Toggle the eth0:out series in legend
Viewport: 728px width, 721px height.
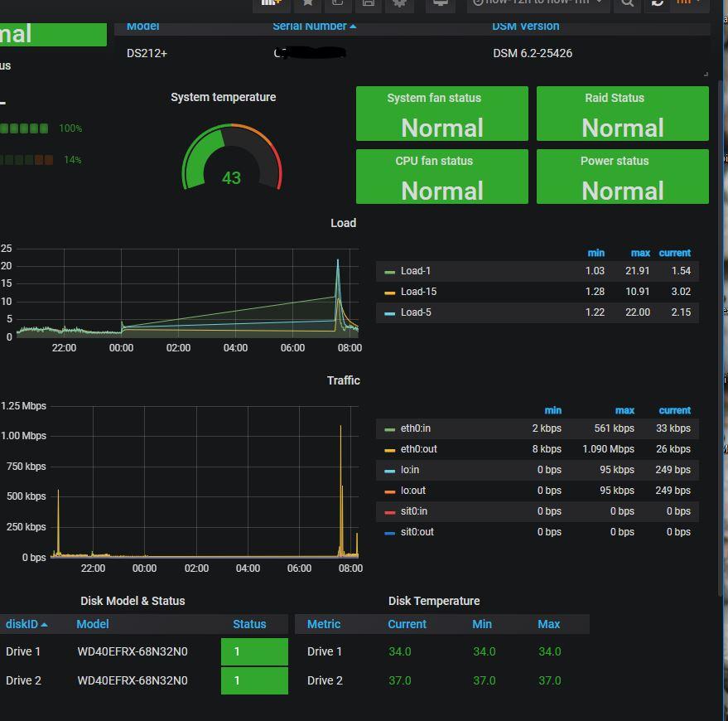coord(419,449)
